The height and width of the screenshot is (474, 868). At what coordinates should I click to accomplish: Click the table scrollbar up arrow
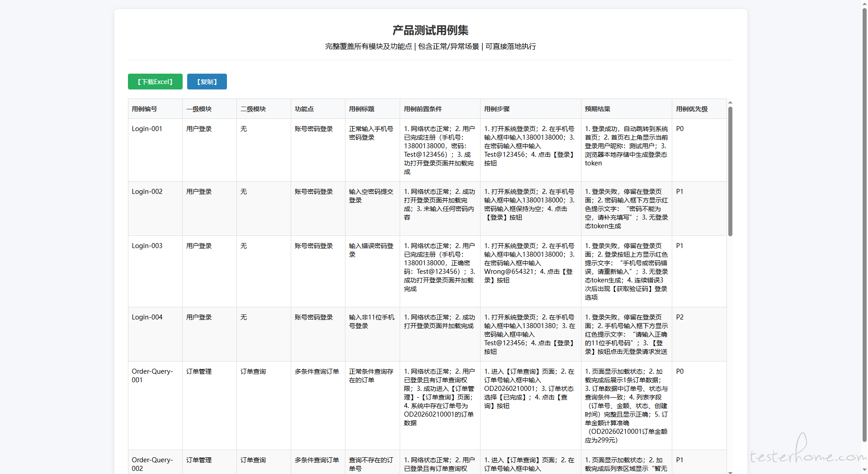(x=730, y=103)
